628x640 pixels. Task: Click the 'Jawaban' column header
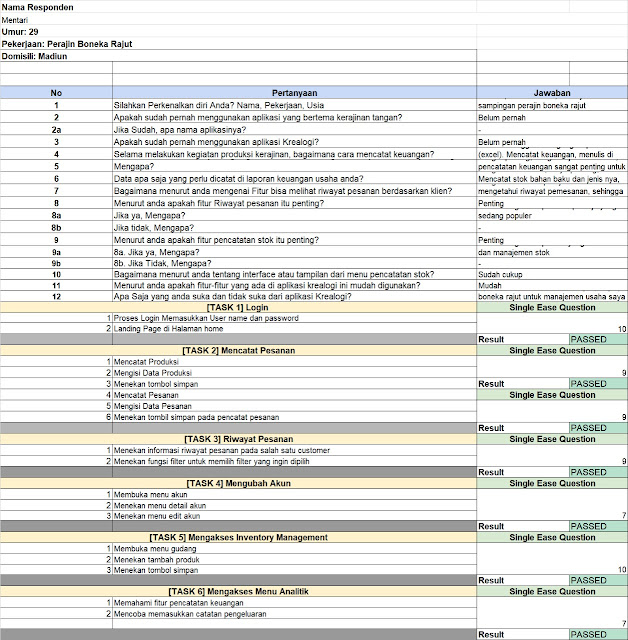552,93
